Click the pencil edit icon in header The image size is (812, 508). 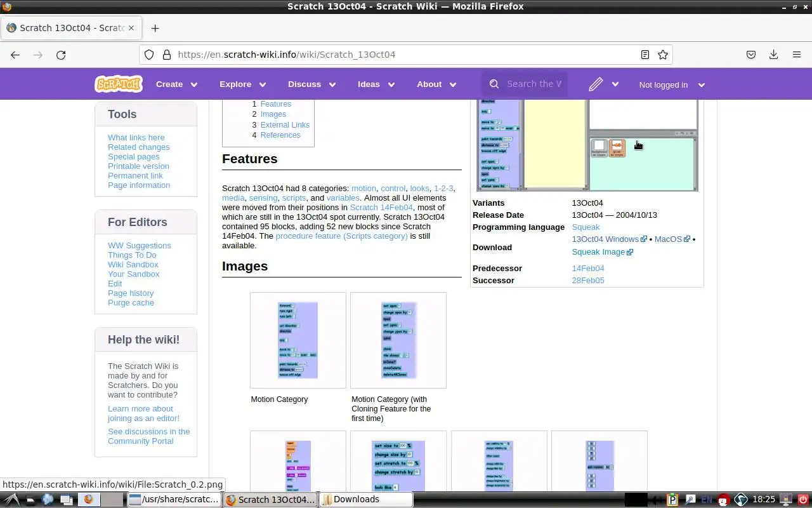click(595, 84)
